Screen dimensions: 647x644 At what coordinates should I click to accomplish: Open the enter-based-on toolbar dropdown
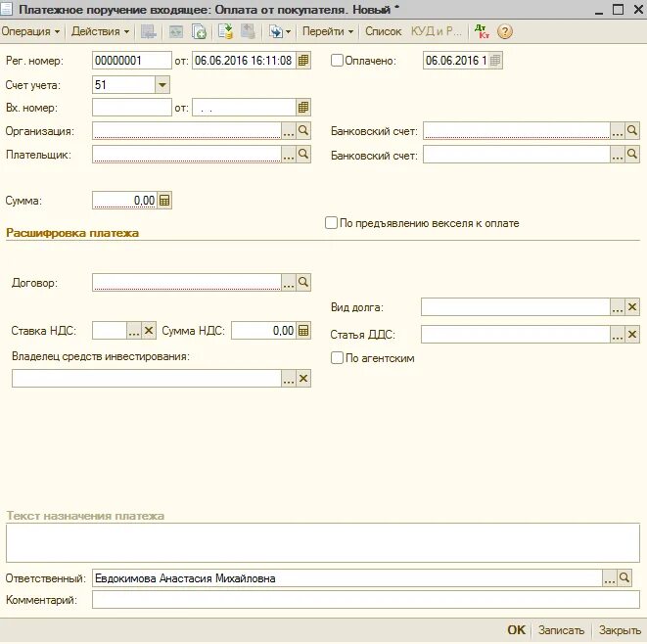[279, 31]
